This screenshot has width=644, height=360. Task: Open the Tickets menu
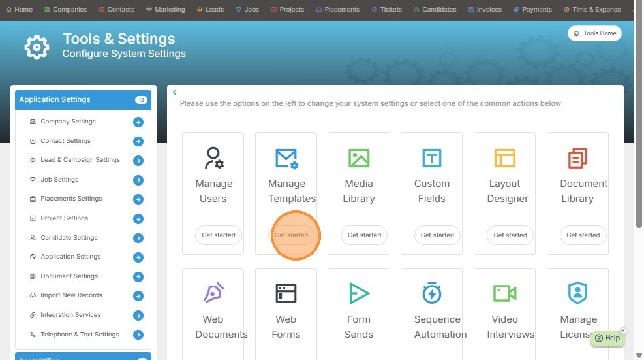coord(386,9)
